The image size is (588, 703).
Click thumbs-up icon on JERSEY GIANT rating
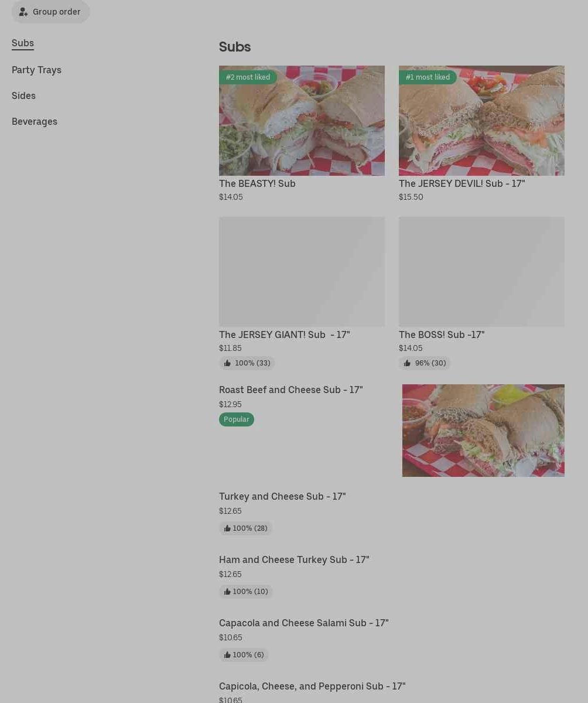228,363
